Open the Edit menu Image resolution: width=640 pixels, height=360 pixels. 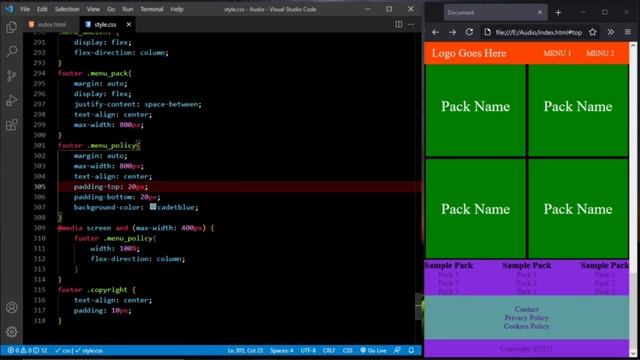coord(42,9)
